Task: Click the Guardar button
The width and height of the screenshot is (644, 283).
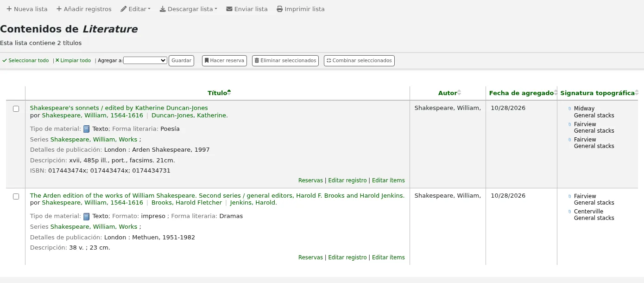Action: pyautogui.click(x=181, y=60)
